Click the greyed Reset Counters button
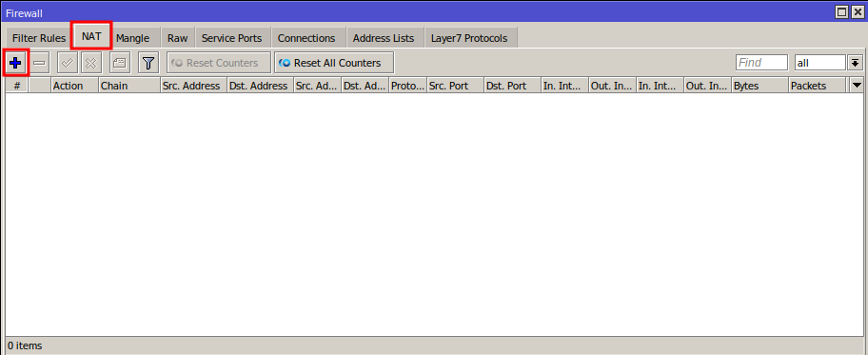This screenshot has width=868, height=355. click(x=219, y=63)
